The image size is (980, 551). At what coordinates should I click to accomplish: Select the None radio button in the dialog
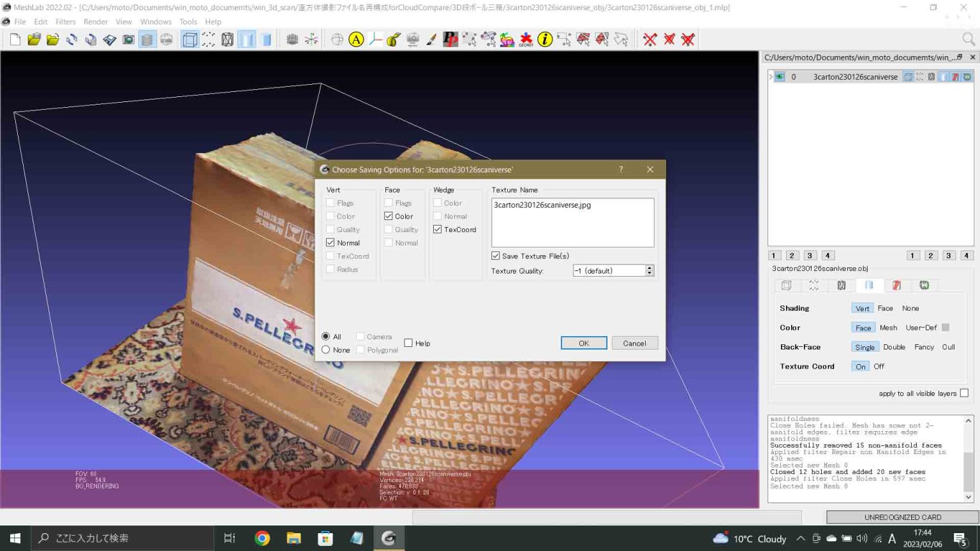[x=325, y=350]
